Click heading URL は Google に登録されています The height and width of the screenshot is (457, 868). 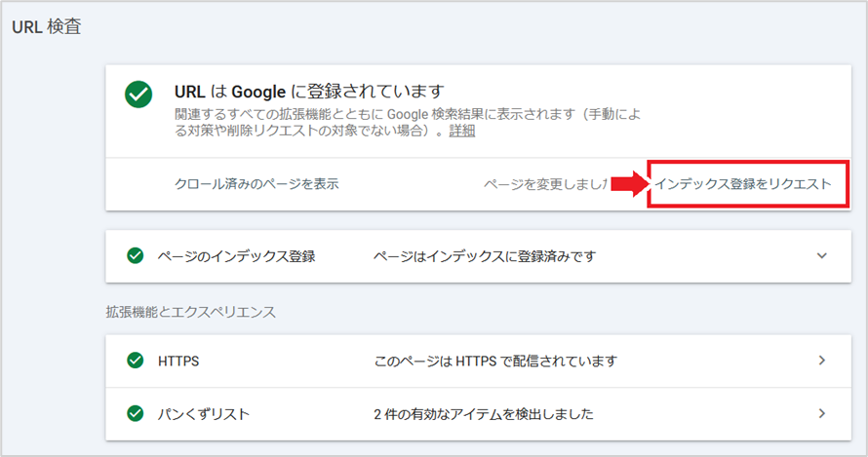[x=309, y=92]
